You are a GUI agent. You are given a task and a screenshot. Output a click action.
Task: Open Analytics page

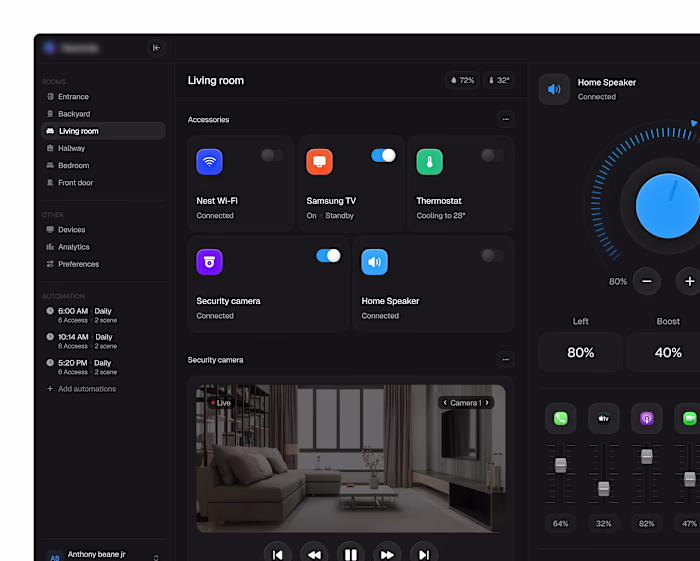(104, 247)
